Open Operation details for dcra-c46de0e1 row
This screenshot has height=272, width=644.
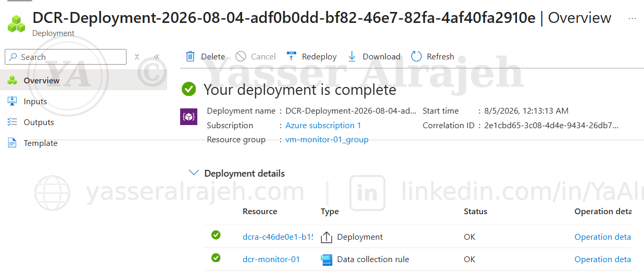click(603, 237)
